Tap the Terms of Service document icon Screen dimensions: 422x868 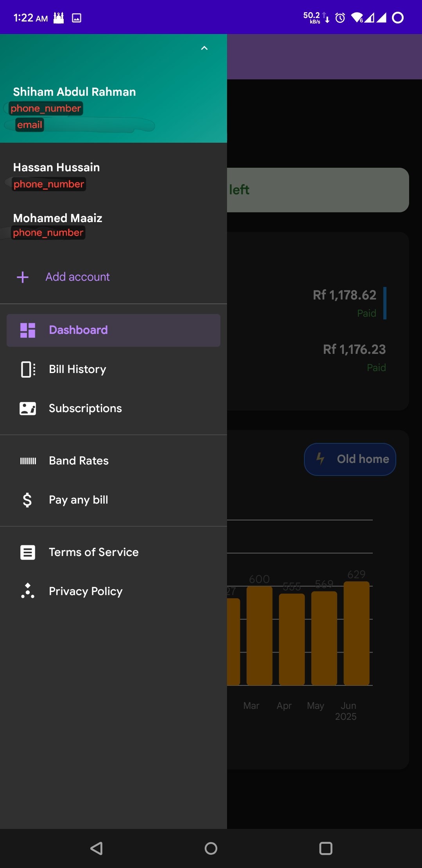[x=28, y=552]
